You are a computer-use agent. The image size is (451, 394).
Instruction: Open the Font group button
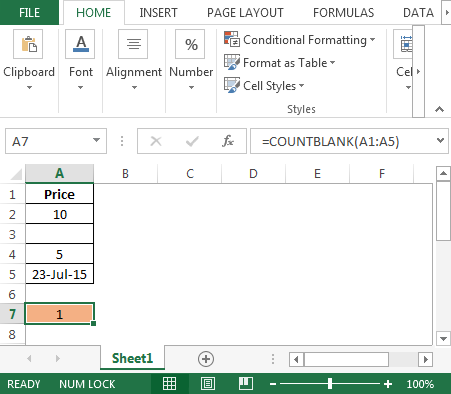pos(80,60)
